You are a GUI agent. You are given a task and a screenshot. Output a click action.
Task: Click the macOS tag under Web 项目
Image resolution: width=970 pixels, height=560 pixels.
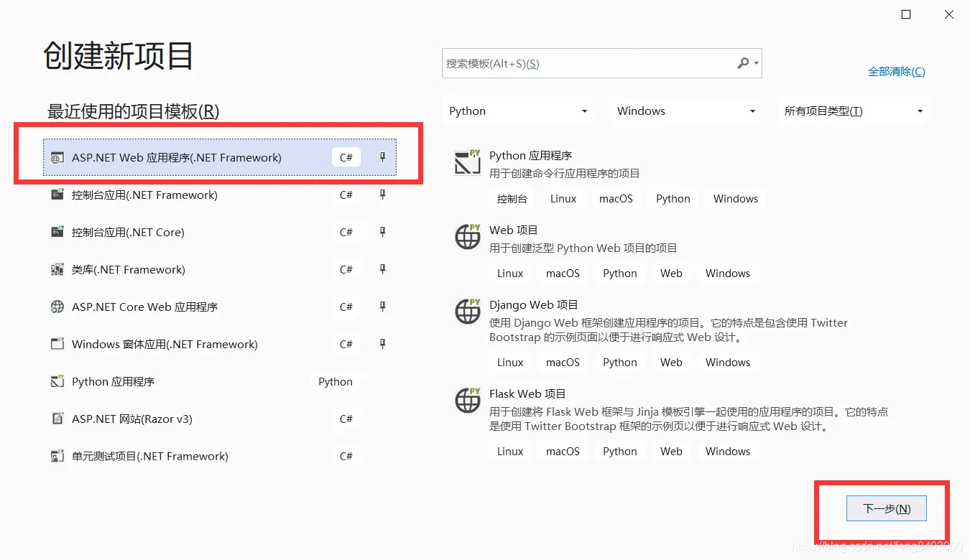pyautogui.click(x=563, y=274)
